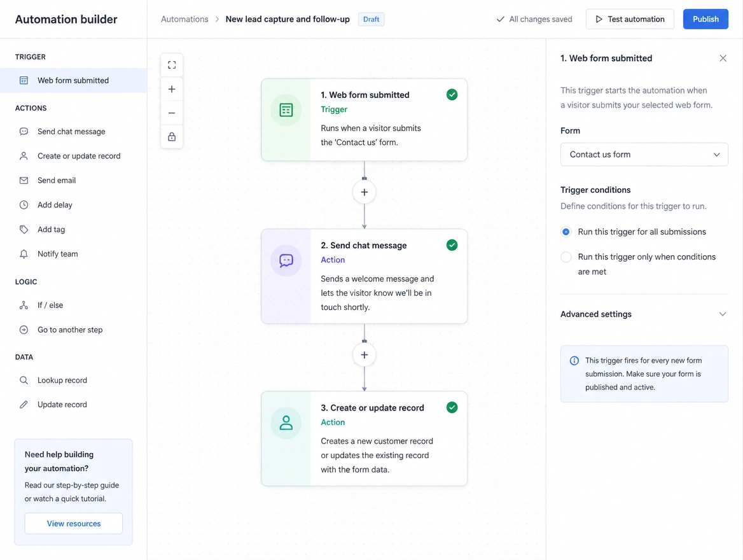743x560 pixels.
Task: Click View resources button
Action: coord(73,524)
